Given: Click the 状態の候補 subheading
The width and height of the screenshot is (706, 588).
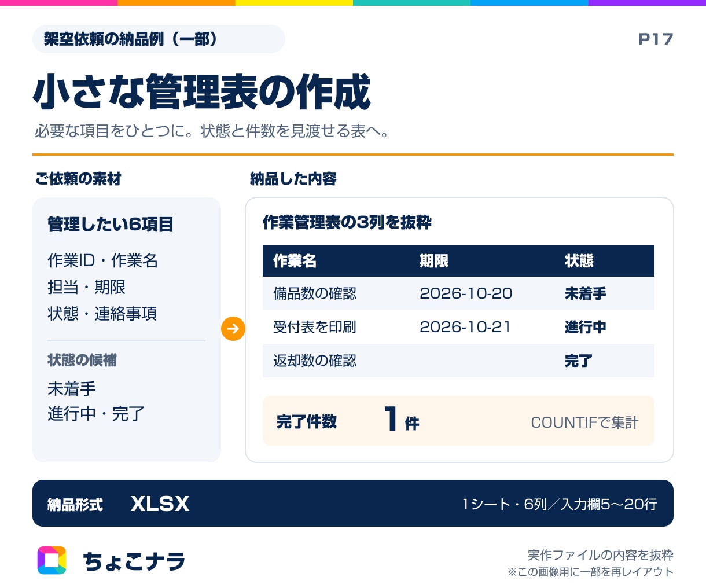Looking at the screenshot, I should (82, 360).
